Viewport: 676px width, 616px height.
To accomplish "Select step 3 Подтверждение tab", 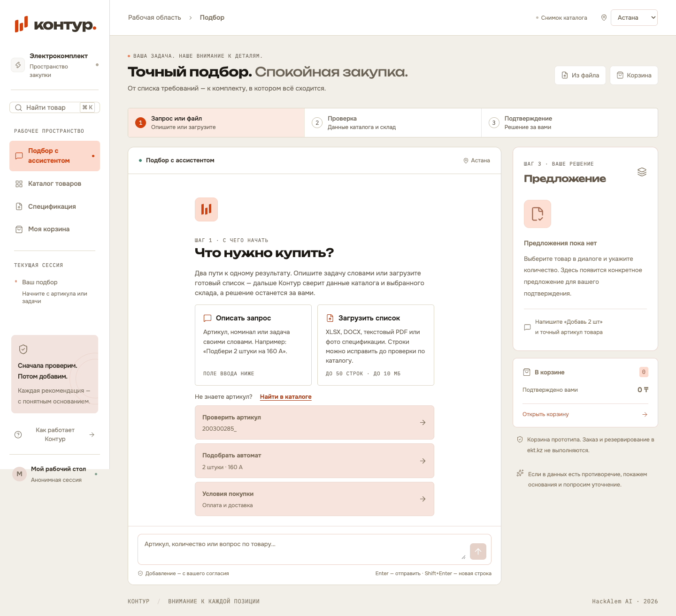I will (569, 123).
